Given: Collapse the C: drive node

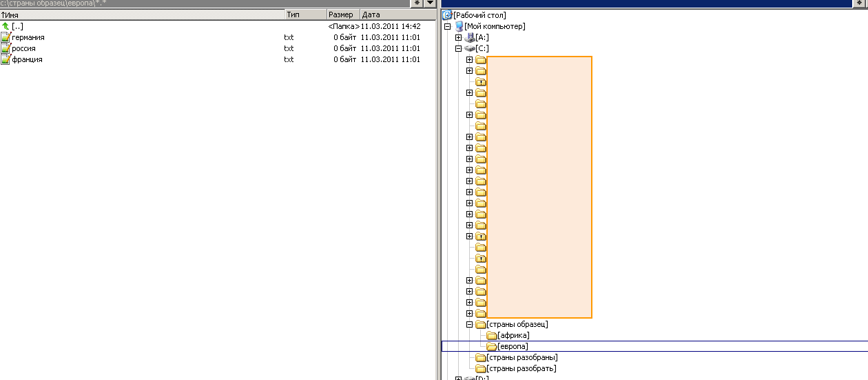Looking at the screenshot, I should pyautogui.click(x=458, y=48).
